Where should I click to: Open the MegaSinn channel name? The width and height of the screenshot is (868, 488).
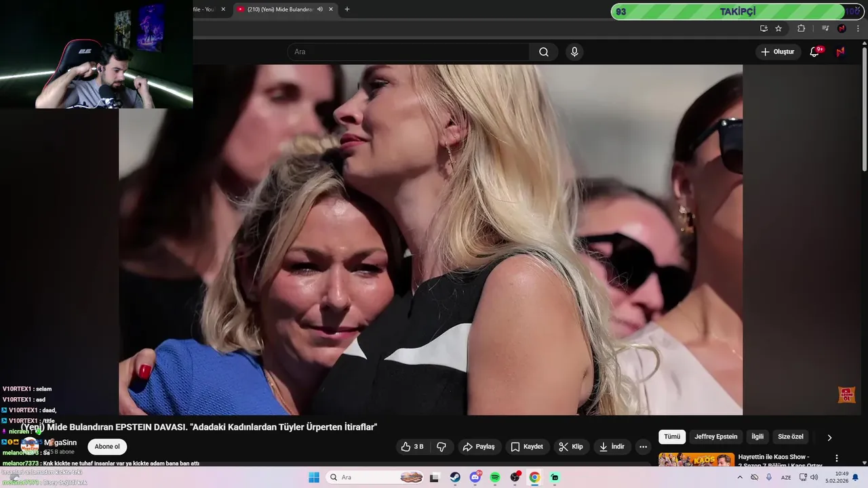(60, 443)
